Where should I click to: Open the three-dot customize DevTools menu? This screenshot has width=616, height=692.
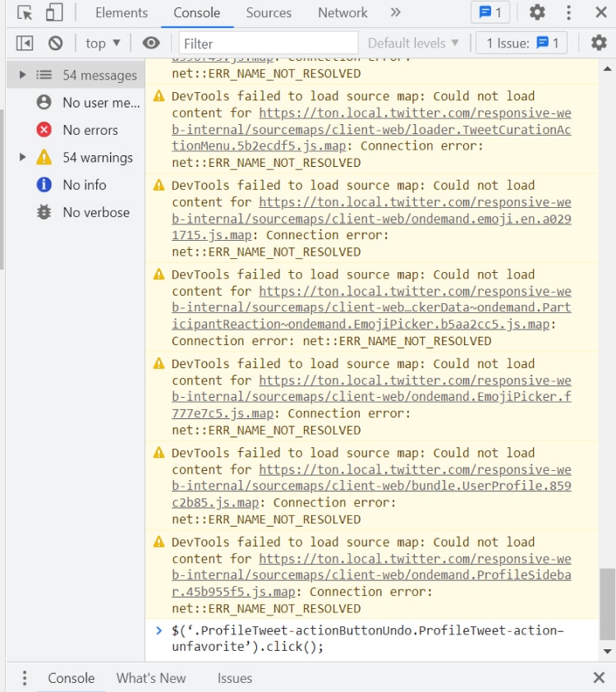pos(568,12)
